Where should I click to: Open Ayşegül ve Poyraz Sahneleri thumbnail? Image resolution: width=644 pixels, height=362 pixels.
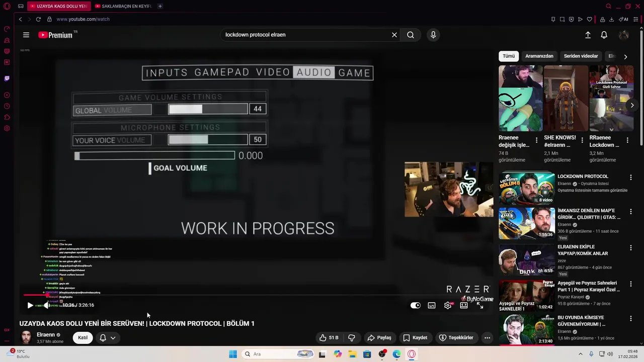(527, 296)
